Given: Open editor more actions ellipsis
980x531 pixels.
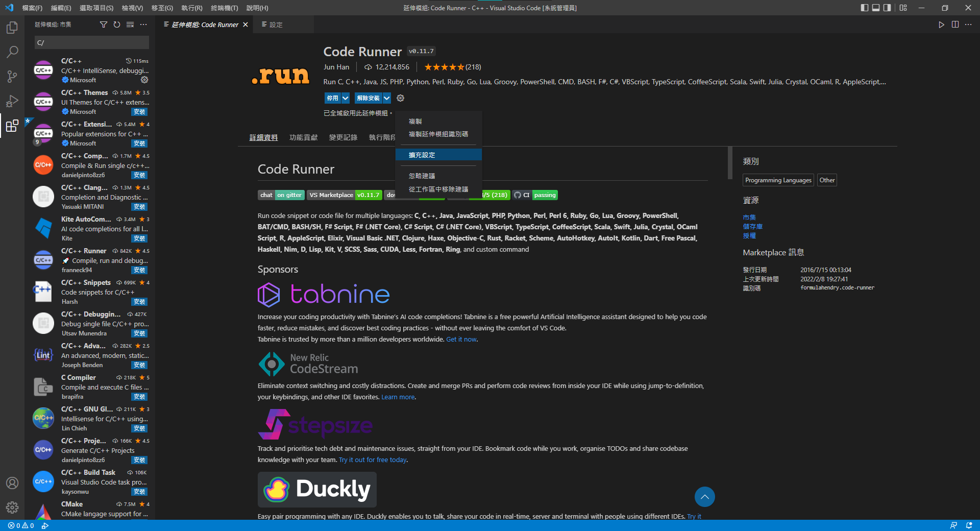Looking at the screenshot, I should tap(968, 25).
